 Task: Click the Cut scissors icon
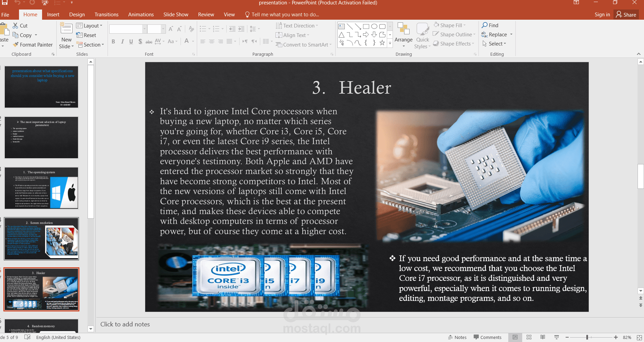coord(15,25)
